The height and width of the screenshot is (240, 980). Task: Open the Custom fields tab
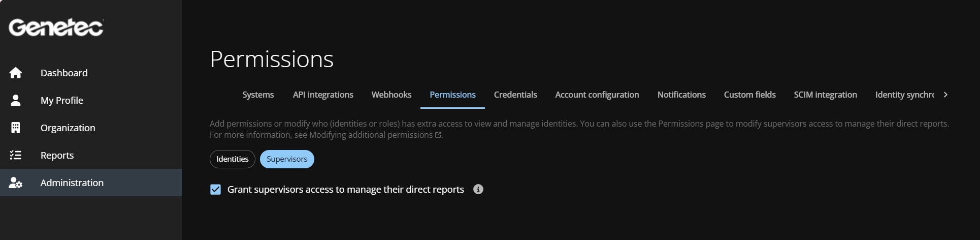749,95
